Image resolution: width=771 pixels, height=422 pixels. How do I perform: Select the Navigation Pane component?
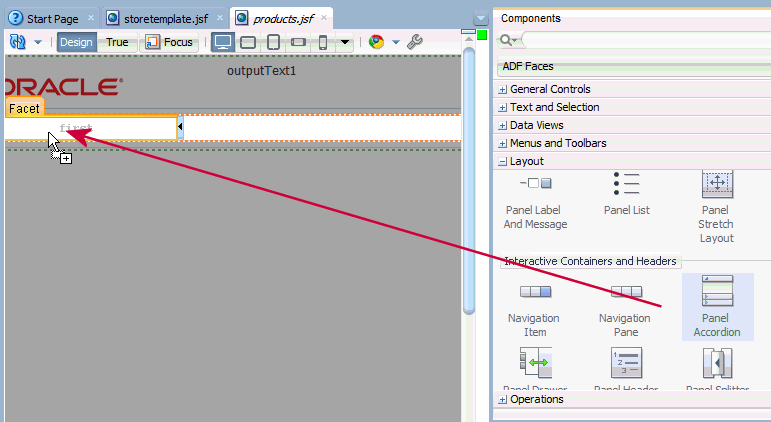click(x=625, y=311)
